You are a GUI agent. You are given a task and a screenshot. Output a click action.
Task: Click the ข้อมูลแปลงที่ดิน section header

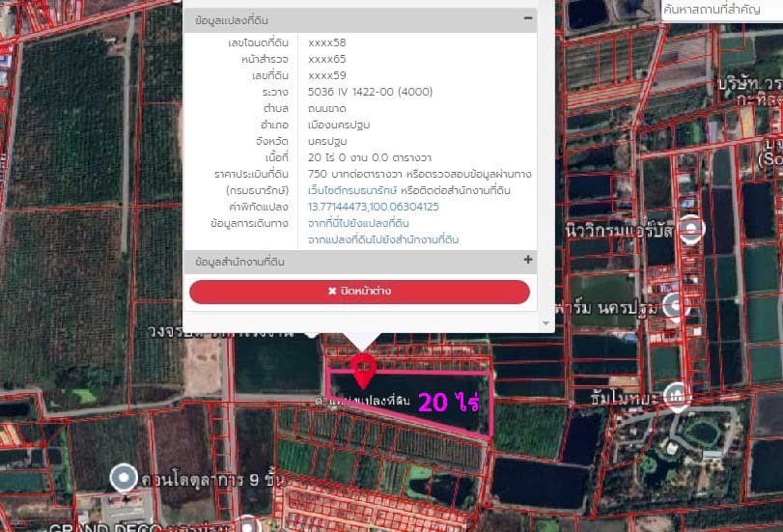(360, 20)
